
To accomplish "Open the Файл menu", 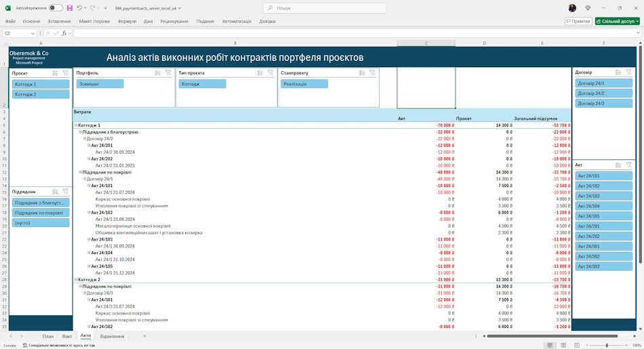I will tap(10, 22).
